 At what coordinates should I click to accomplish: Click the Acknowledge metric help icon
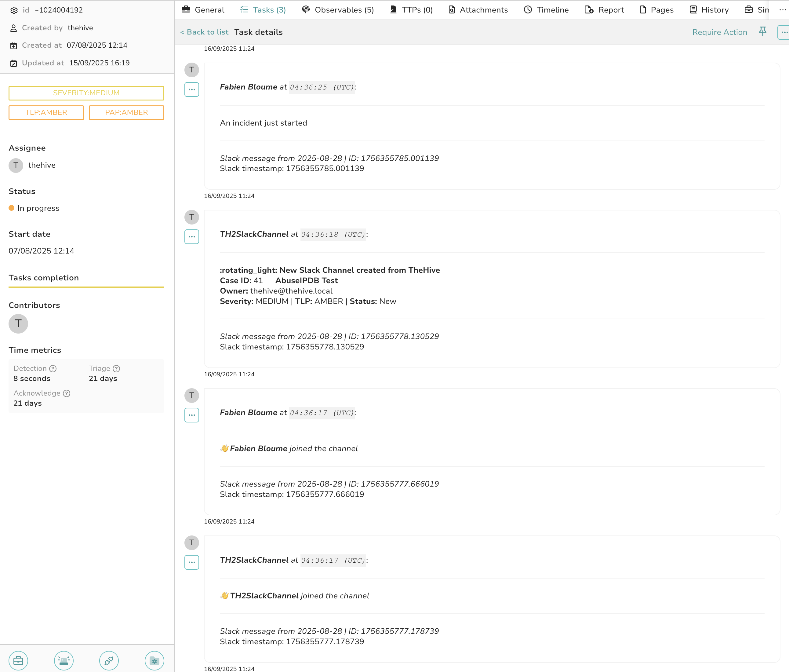pos(67,393)
